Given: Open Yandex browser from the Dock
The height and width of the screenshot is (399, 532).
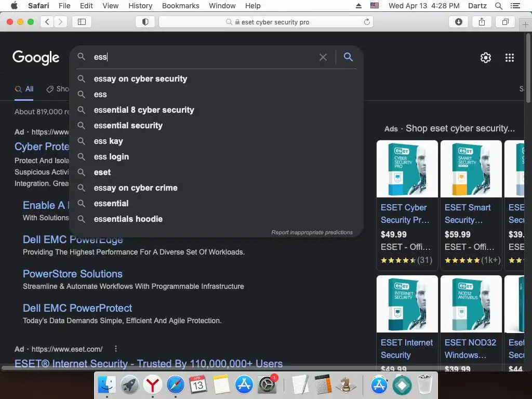Looking at the screenshot, I should pyautogui.click(x=152, y=385).
